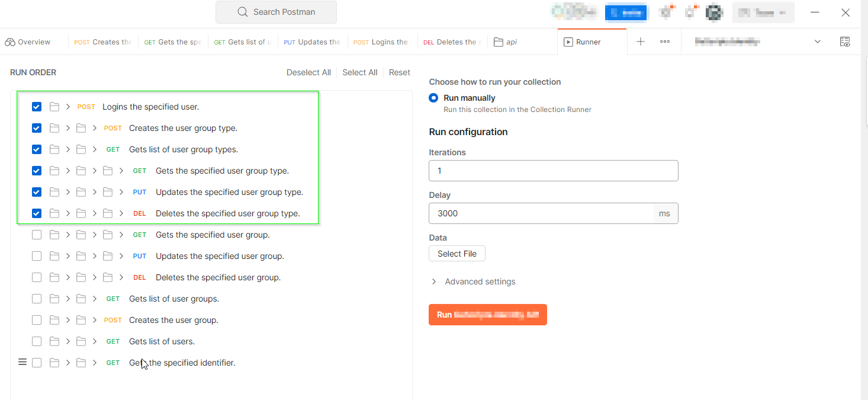The image size is (868, 400).
Task: Expand the Advanced settings section
Action: tap(434, 281)
